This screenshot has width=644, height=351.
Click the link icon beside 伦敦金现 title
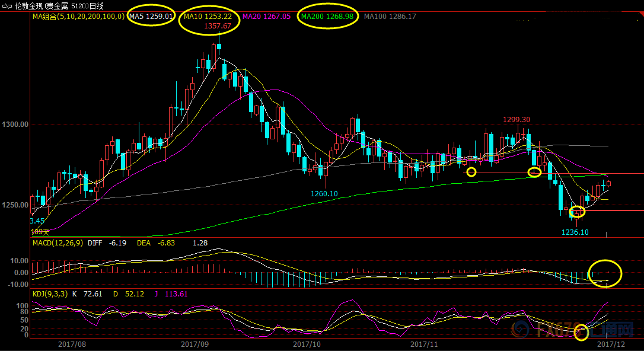pos(7,6)
